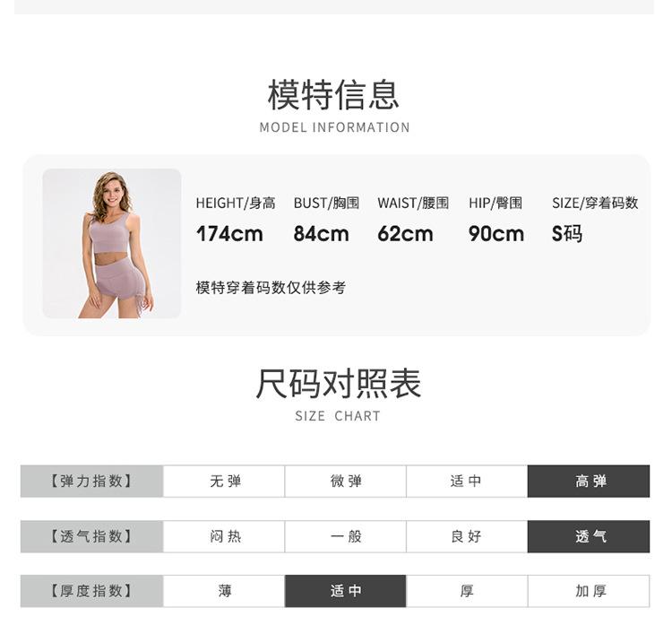Select the 良好 breathability option

click(467, 536)
